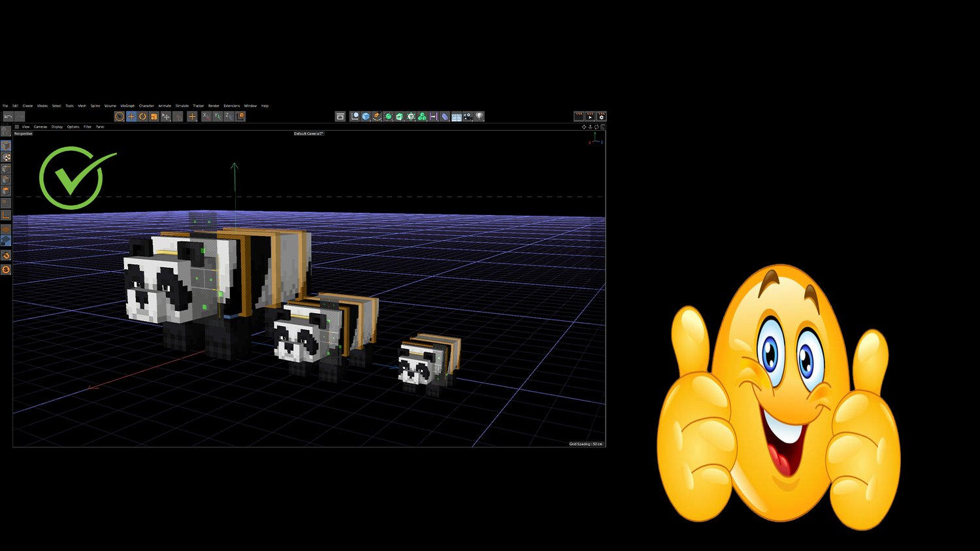Render to Picture Viewer

pyautogui.click(x=590, y=116)
